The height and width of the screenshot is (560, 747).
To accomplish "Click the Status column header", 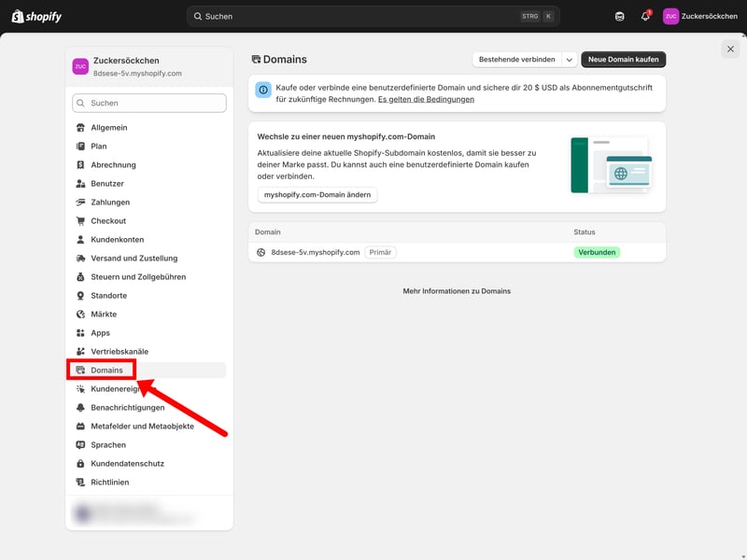I will pos(585,231).
